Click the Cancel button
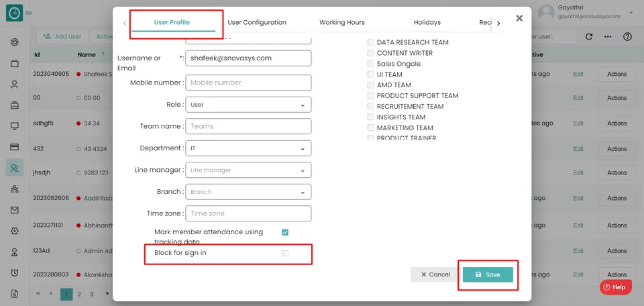Viewport: 644px width, 306px height. point(435,274)
